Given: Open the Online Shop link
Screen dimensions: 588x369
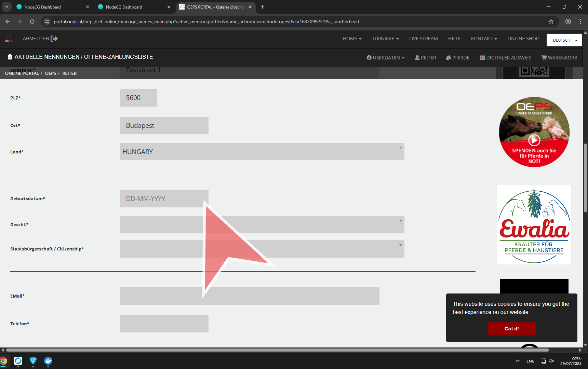Looking at the screenshot, I should click(523, 39).
